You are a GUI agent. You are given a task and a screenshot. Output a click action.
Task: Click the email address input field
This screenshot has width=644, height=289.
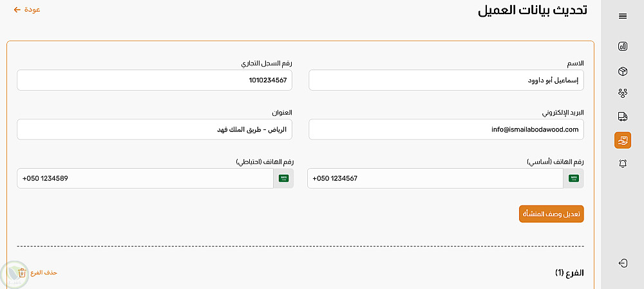click(446, 129)
